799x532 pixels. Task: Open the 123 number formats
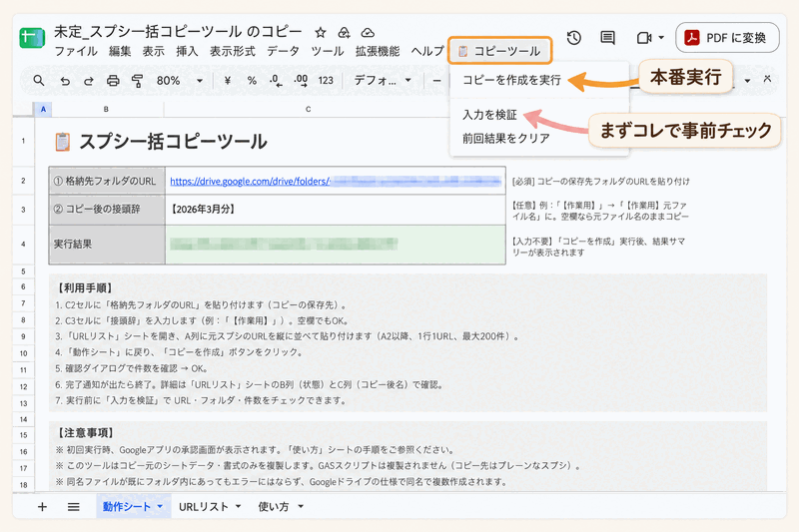point(326,81)
